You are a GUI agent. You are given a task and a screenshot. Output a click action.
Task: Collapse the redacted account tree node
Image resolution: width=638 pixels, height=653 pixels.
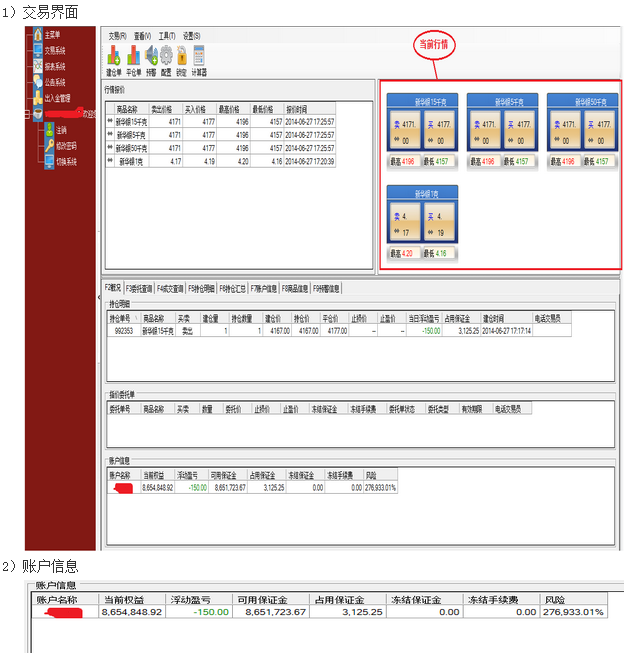(x=27, y=114)
